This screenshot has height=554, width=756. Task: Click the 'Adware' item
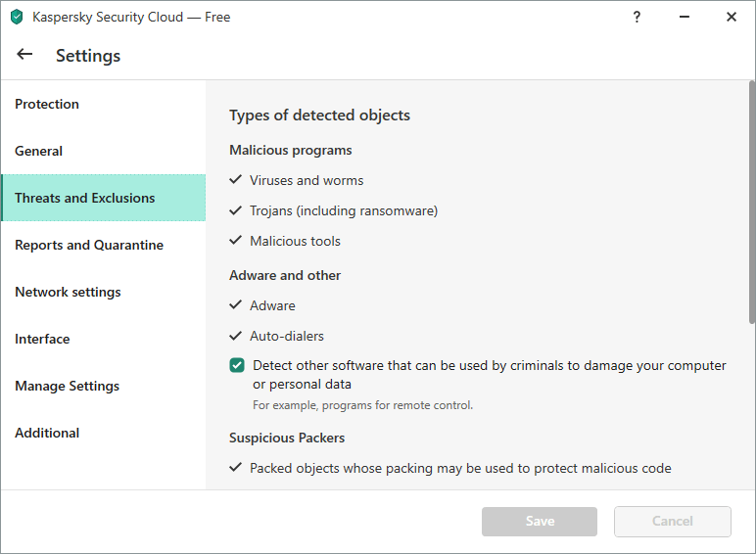[x=272, y=306]
